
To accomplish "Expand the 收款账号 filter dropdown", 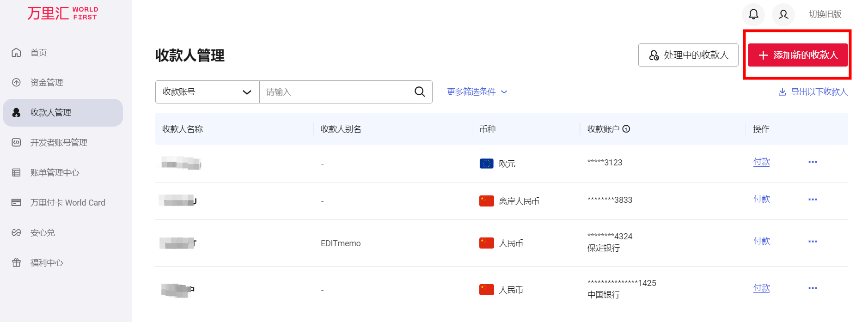I will point(207,92).
